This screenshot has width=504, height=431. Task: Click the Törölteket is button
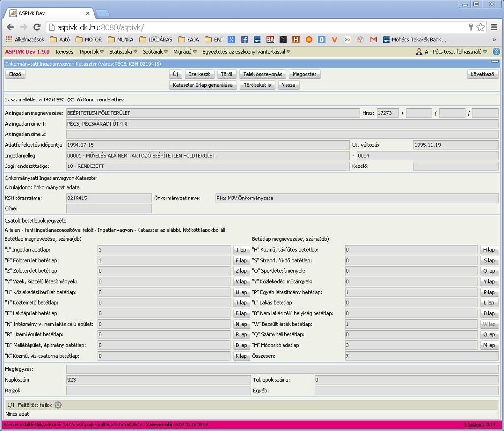point(257,85)
